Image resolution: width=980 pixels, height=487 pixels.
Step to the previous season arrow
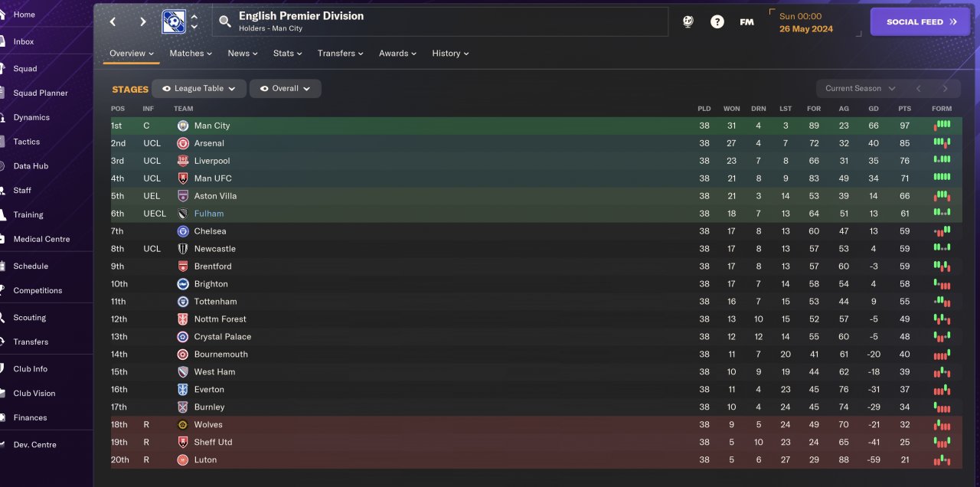[x=919, y=89]
